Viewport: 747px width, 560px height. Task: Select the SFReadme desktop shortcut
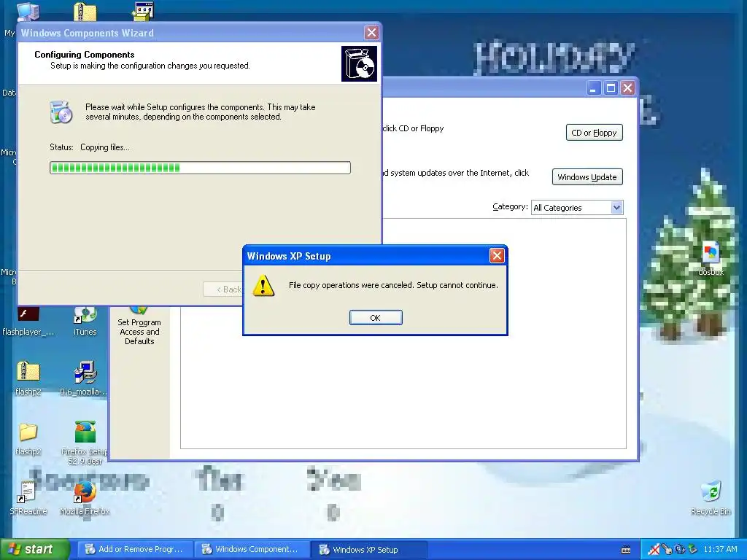click(28, 498)
